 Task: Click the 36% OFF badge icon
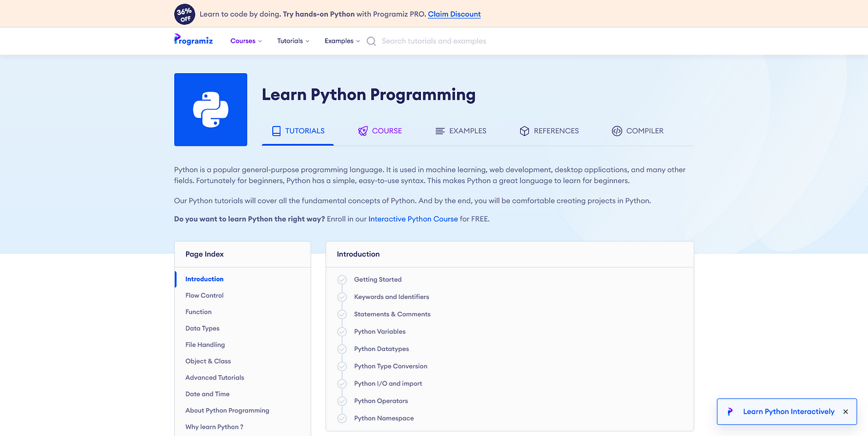[184, 14]
